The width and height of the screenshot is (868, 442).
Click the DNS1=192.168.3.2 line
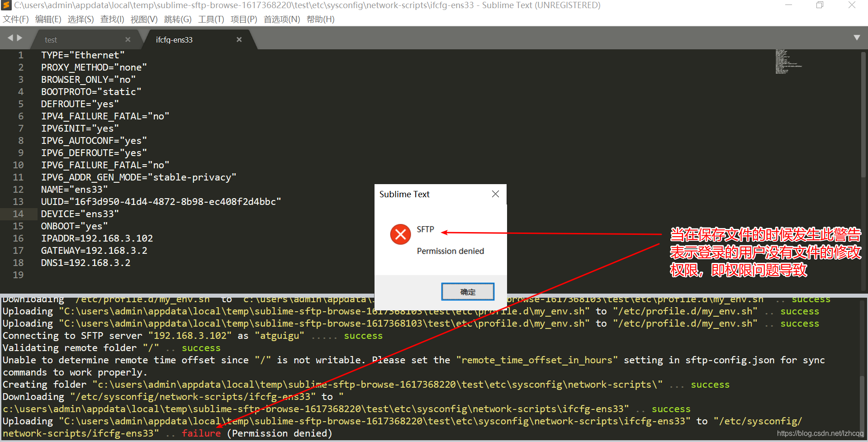tap(85, 262)
